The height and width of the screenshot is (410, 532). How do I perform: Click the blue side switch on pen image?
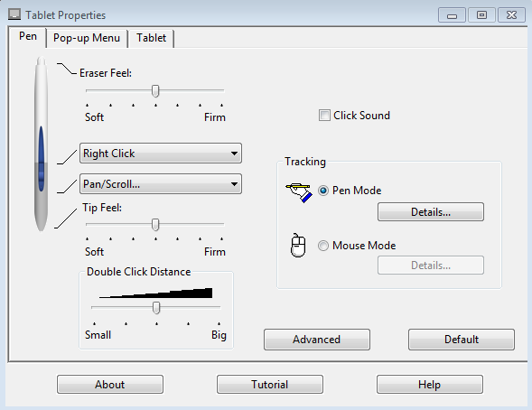coord(42,158)
